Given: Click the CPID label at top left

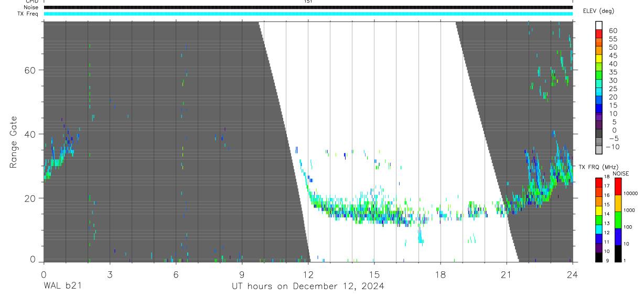Looking at the screenshot, I should [x=31, y=2].
